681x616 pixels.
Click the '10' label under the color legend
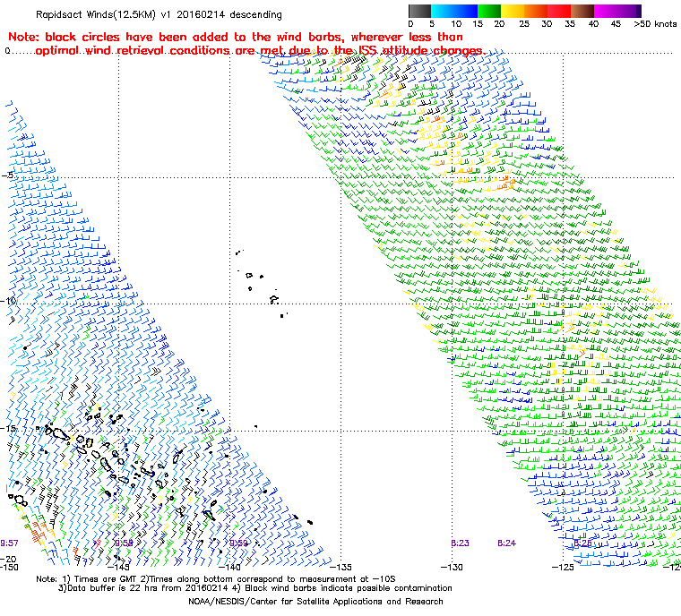point(455,24)
